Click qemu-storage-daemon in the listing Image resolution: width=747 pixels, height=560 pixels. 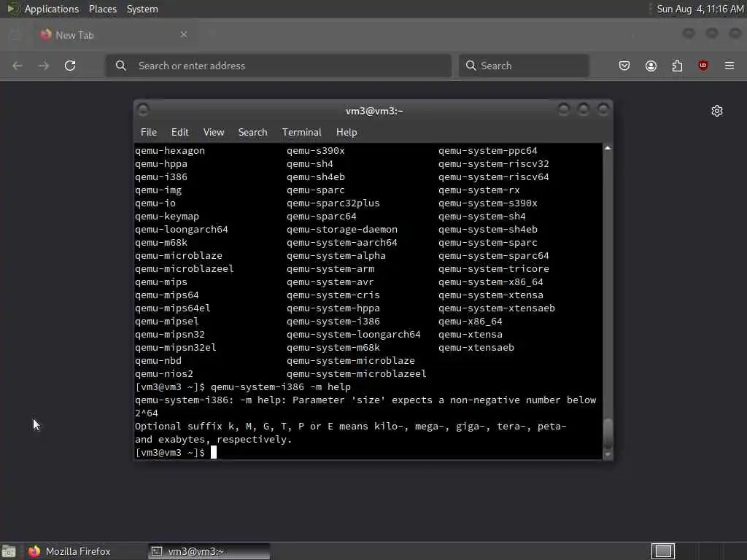click(x=341, y=230)
